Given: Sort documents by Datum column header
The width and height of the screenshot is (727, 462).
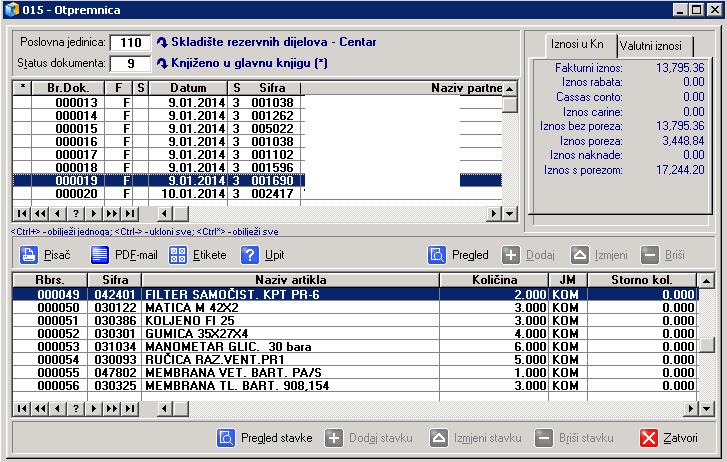Looking at the screenshot, I should coord(188,88).
